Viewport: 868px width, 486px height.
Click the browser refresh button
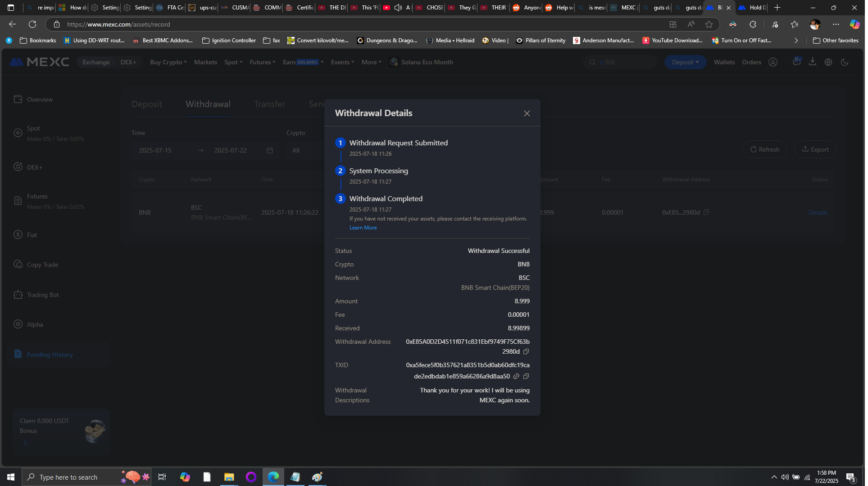click(x=32, y=24)
